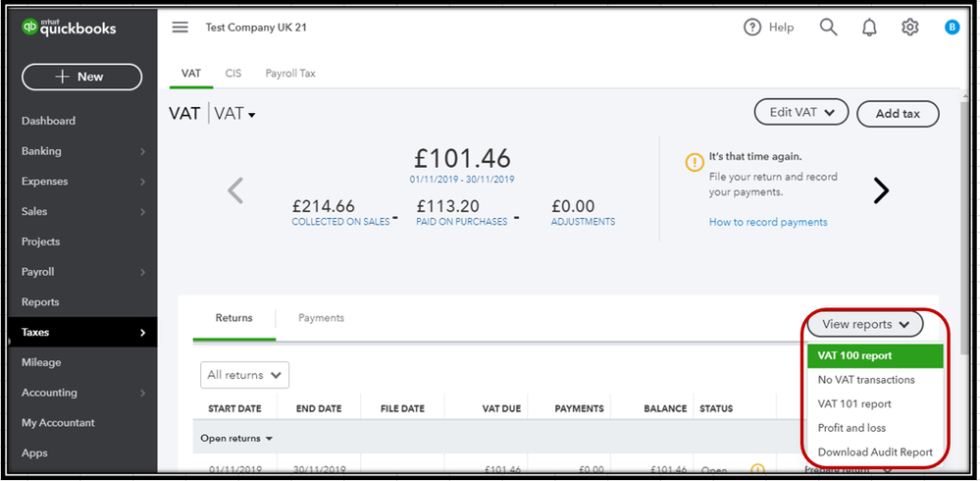Choose No VAT transactions report
This screenshot has height=481, width=980.
click(x=875, y=380)
